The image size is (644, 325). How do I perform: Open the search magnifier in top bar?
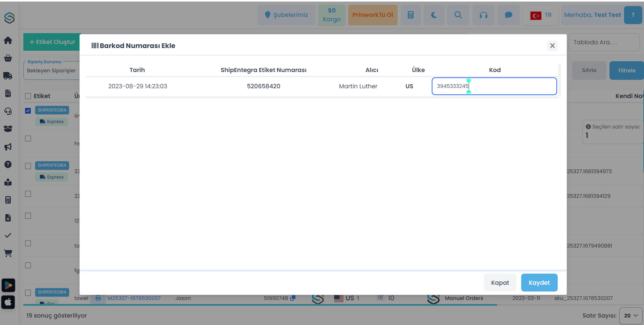(x=458, y=15)
